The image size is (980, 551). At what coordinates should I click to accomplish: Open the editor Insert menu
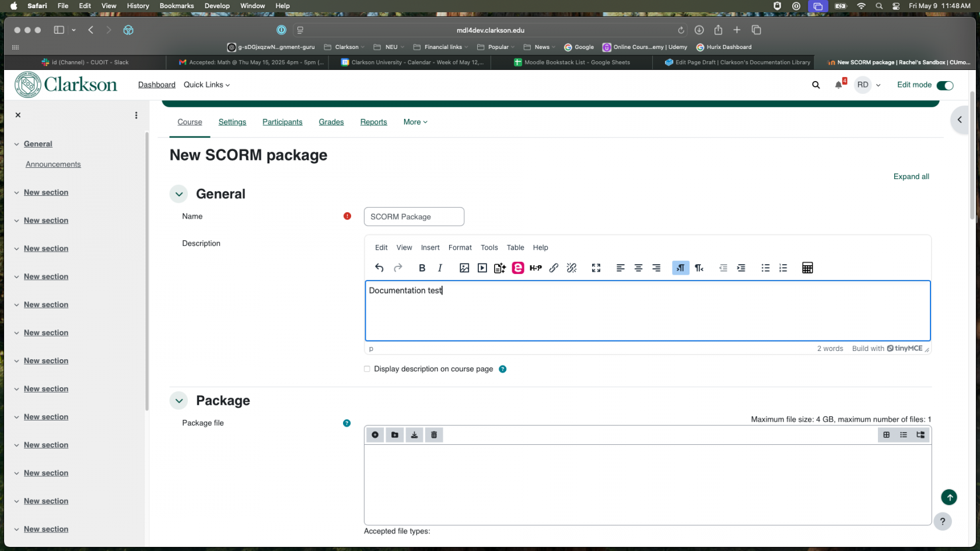(430, 247)
